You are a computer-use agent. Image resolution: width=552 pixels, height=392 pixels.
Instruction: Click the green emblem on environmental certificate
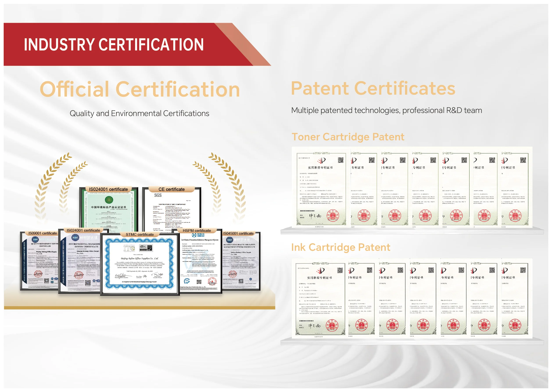point(109,200)
